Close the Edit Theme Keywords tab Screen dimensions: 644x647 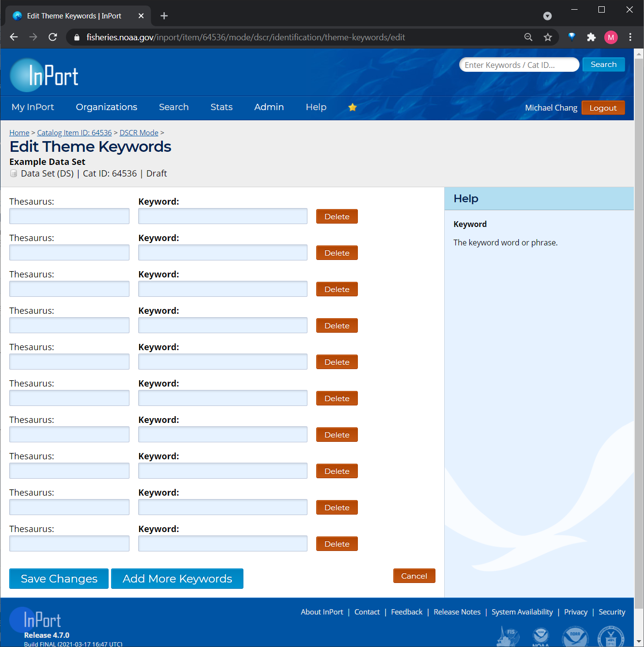click(141, 16)
